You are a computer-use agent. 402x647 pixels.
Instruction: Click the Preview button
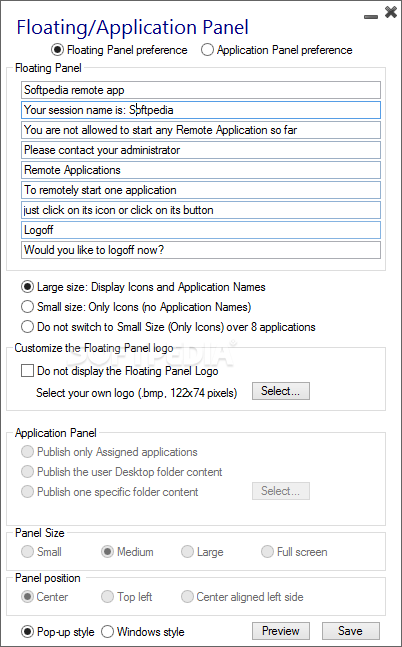tap(281, 631)
